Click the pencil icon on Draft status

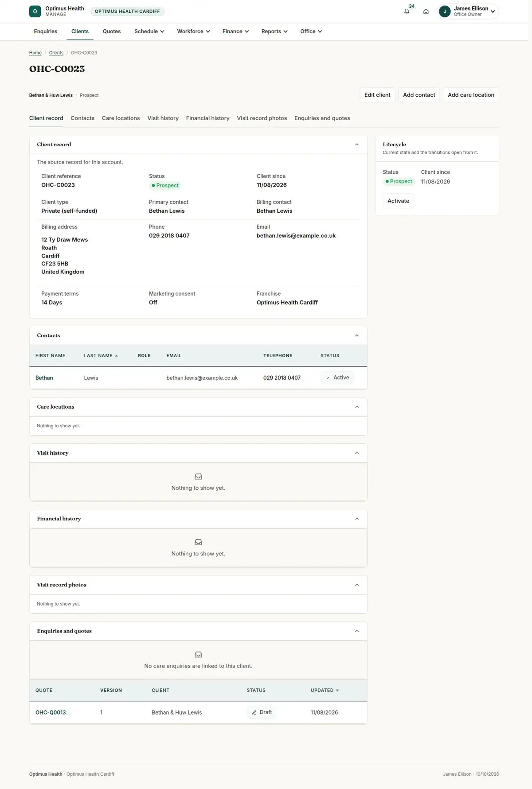point(254,712)
